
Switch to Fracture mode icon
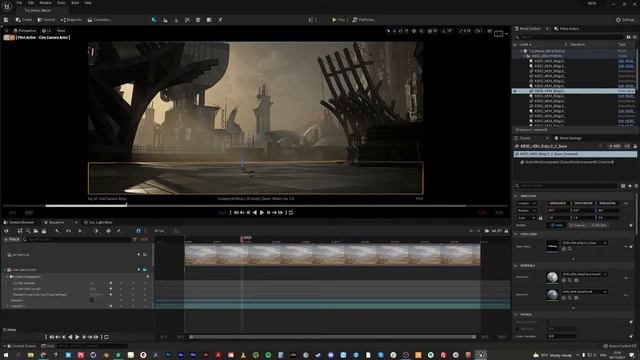pos(198,20)
